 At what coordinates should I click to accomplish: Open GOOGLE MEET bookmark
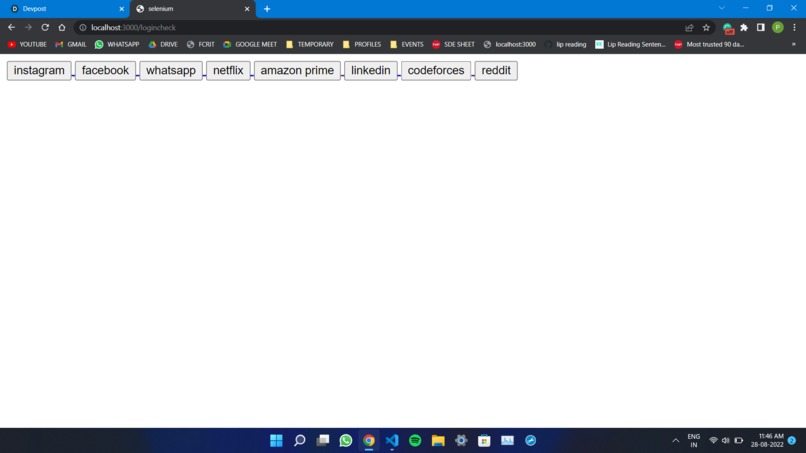point(250,44)
